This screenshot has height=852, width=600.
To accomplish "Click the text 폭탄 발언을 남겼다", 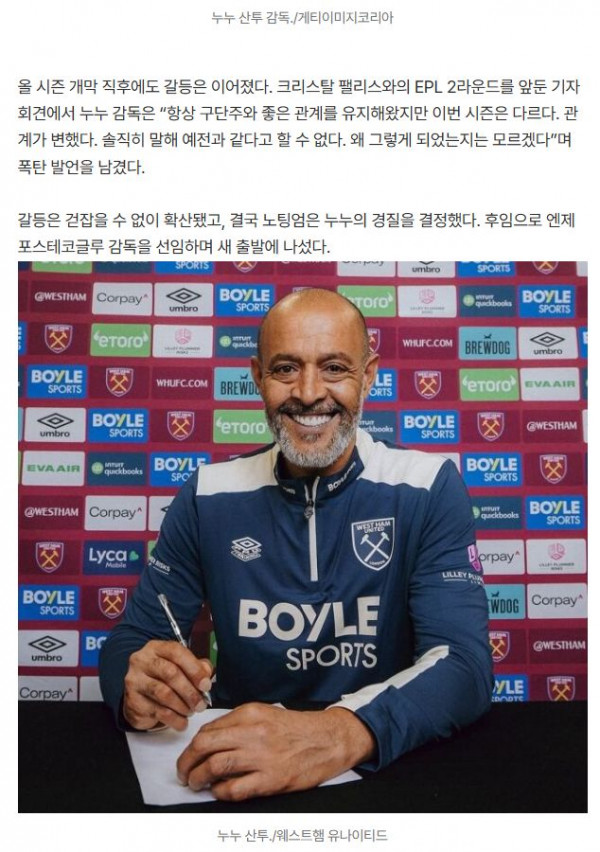I will tap(82, 167).
